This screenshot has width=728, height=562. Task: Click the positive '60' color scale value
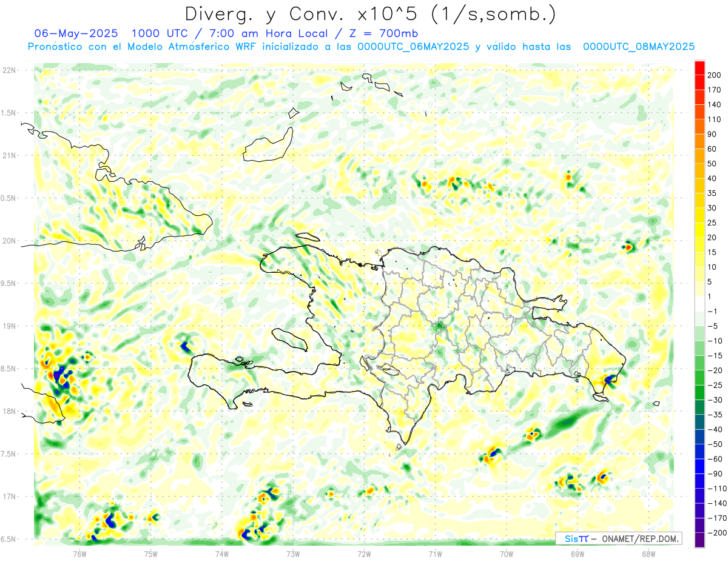713,149
